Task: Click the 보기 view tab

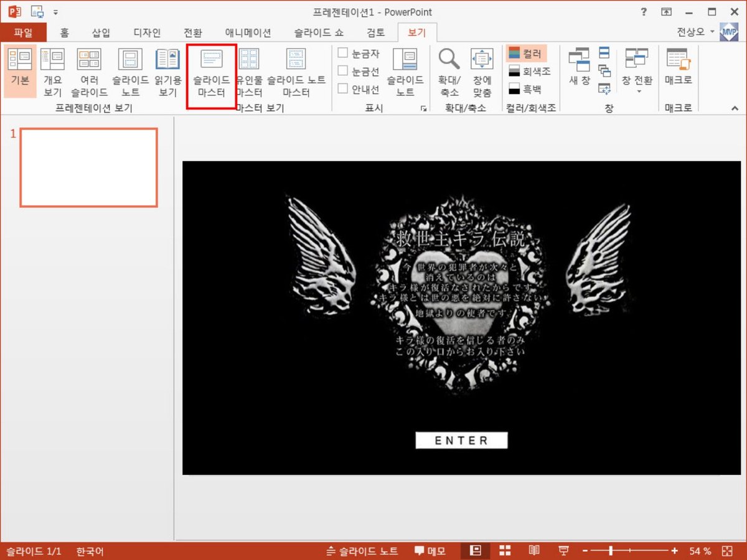Action: pyautogui.click(x=416, y=32)
